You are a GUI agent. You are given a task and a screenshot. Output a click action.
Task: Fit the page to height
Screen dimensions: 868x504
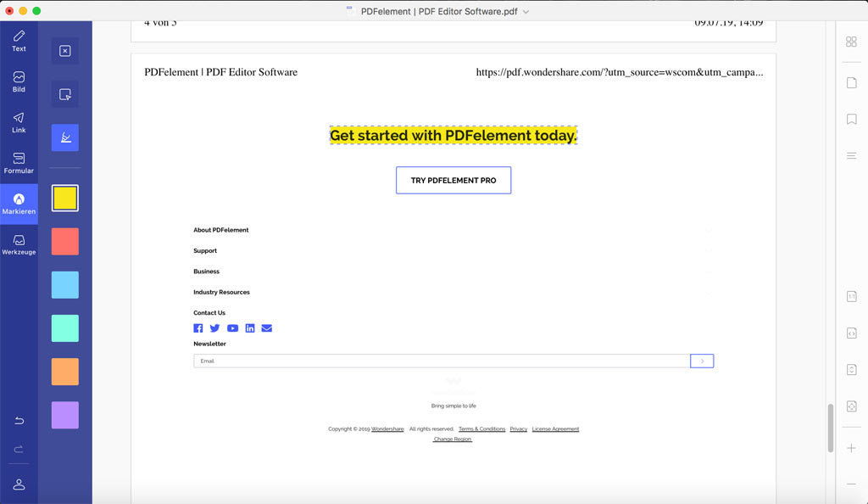tap(851, 369)
